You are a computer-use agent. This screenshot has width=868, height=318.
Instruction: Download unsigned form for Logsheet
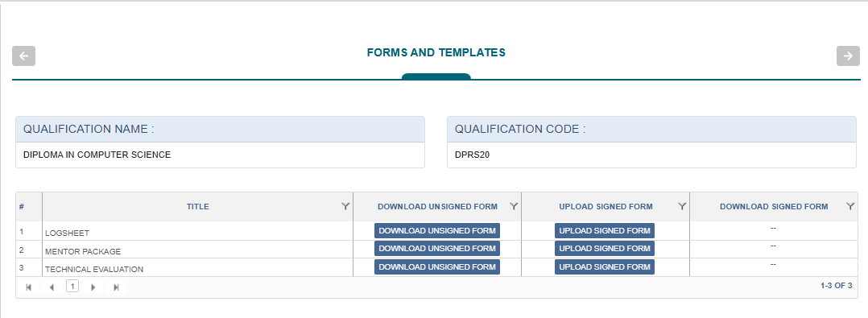point(436,230)
